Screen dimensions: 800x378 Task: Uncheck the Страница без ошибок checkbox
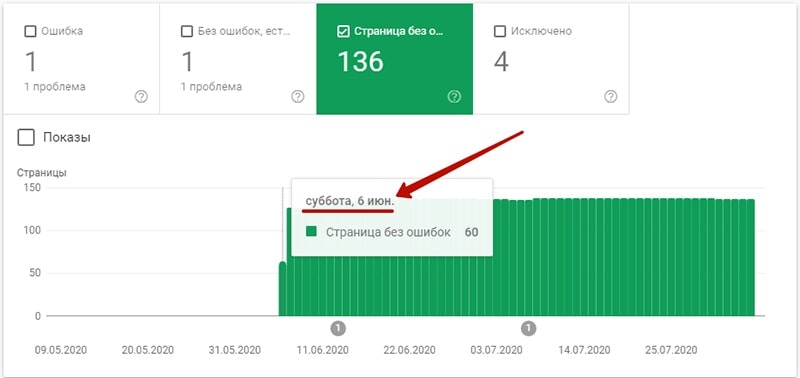click(343, 32)
